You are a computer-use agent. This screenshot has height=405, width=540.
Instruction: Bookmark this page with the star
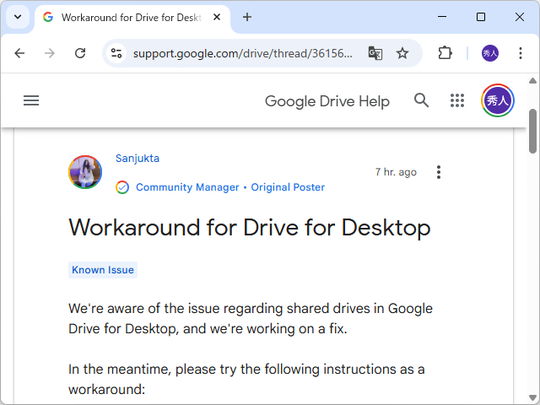click(402, 53)
